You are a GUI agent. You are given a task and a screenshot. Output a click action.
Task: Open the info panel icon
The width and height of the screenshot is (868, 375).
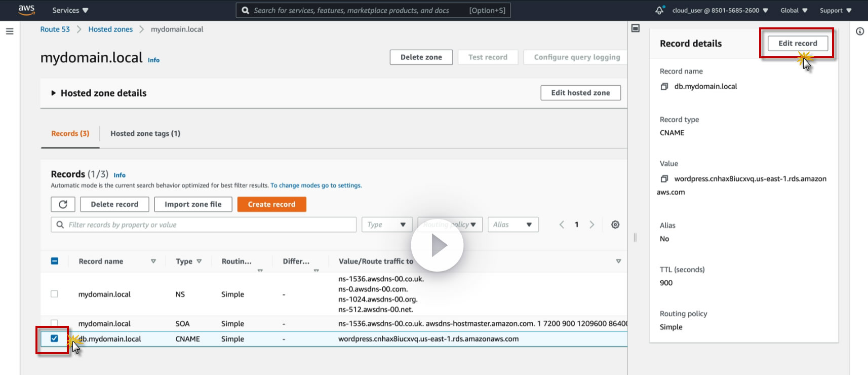point(860,31)
